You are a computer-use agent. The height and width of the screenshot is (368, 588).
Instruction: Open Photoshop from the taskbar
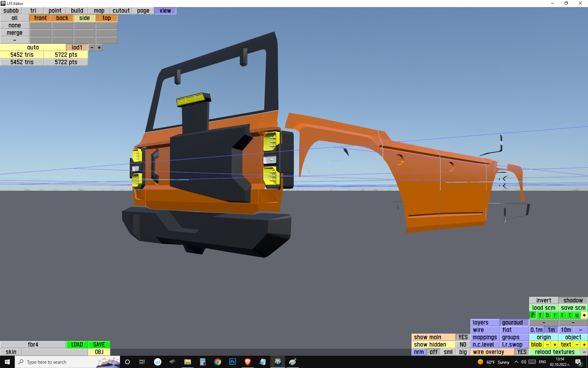232,362
